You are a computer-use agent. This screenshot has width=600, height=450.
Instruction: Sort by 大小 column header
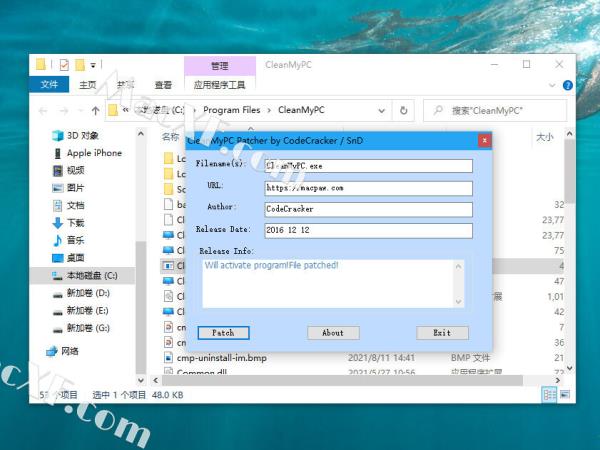pyautogui.click(x=544, y=137)
